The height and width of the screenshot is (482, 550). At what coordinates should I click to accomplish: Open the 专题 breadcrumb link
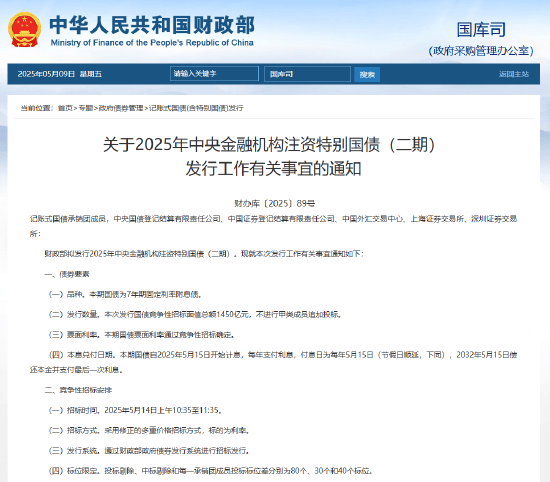tap(85, 108)
